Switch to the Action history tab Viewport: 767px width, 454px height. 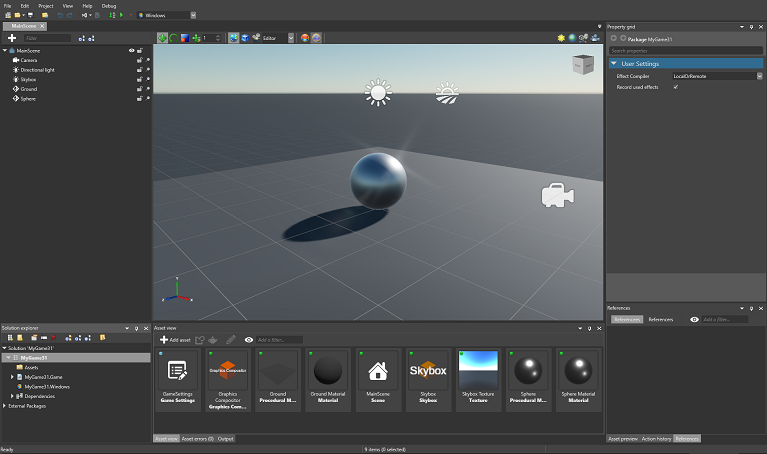[x=656, y=439]
